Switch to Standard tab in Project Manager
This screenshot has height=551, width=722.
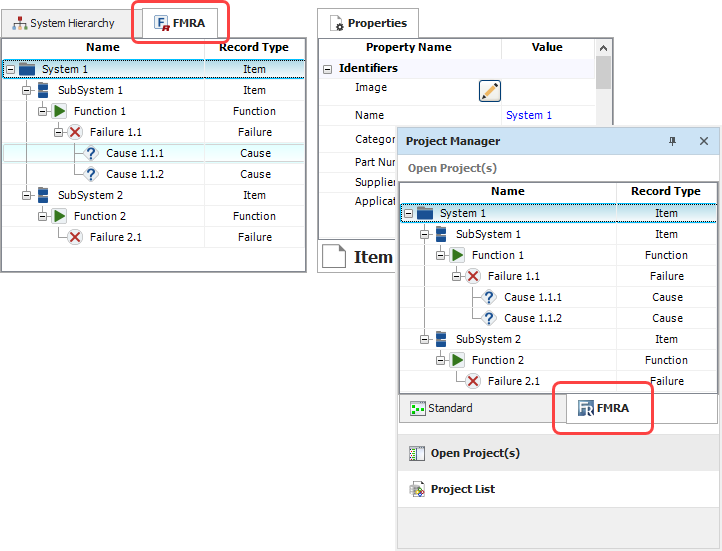(442, 408)
